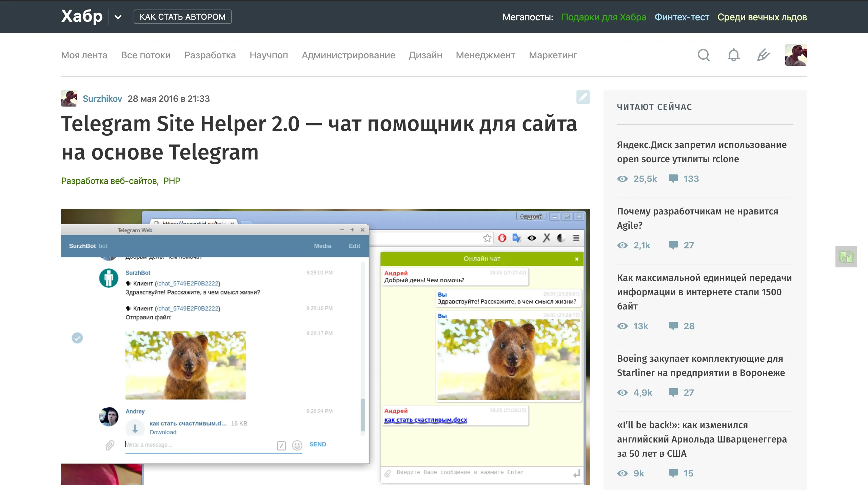This screenshot has width=868, height=490.
Task: Open the notifications bell
Action: 733,55
